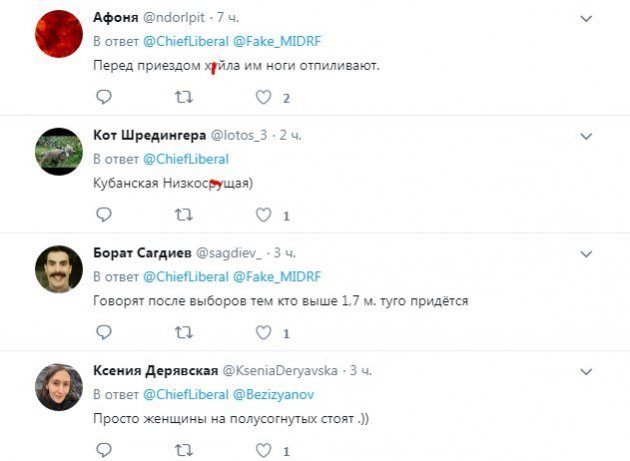Retweet Борат Сагдиев's tweet
Screen dimensions: 630x461
[x=184, y=333]
